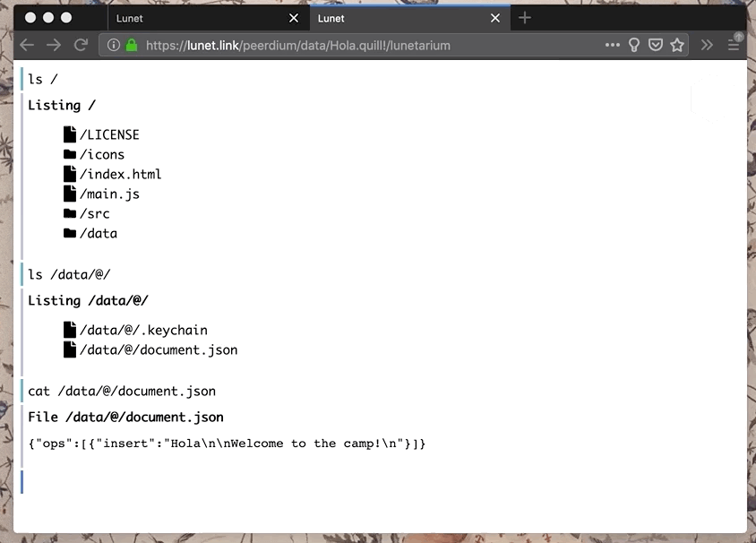Reload the current page
The width and height of the screenshot is (756, 543).
pos(81,45)
